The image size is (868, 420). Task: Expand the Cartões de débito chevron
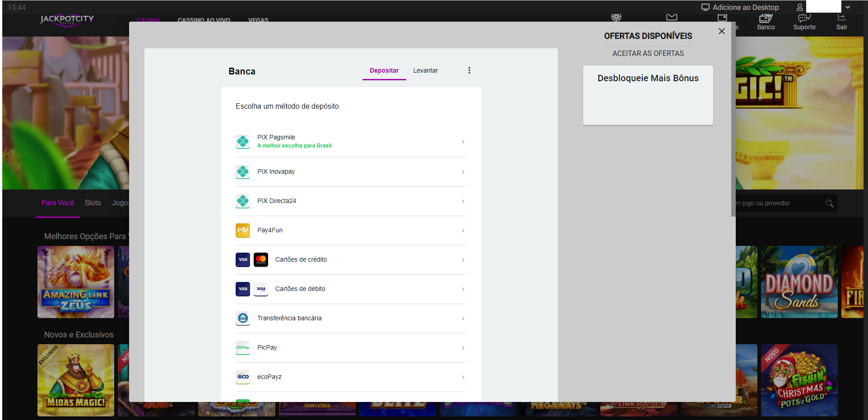(x=463, y=289)
